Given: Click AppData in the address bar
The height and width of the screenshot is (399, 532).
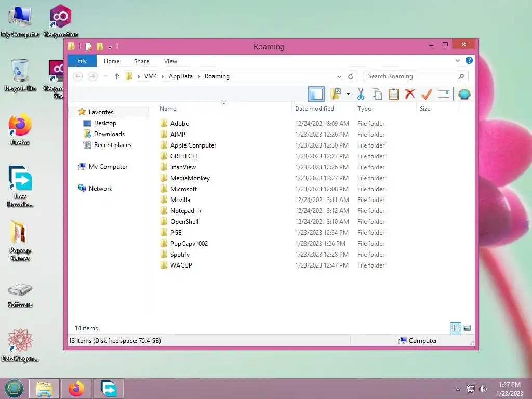Looking at the screenshot, I should [180, 76].
